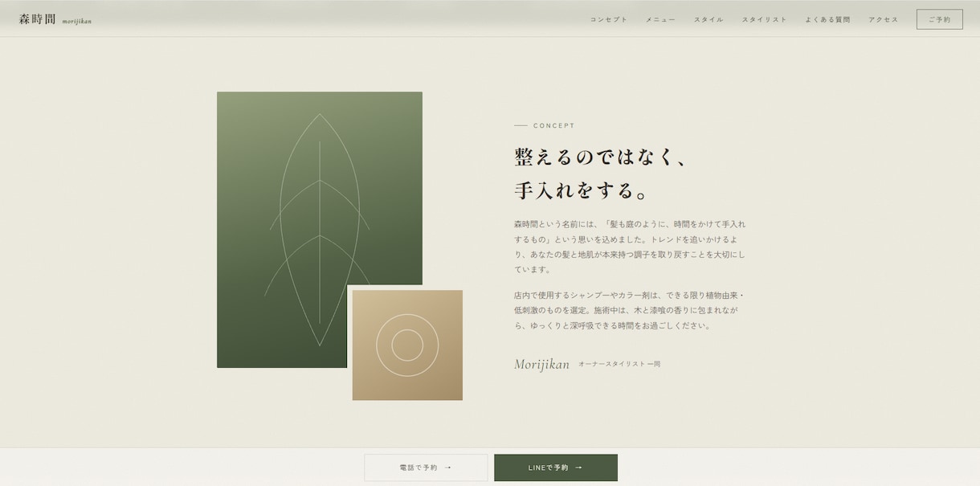Click the paragraph starting with 森時間という名前には

click(631, 247)
